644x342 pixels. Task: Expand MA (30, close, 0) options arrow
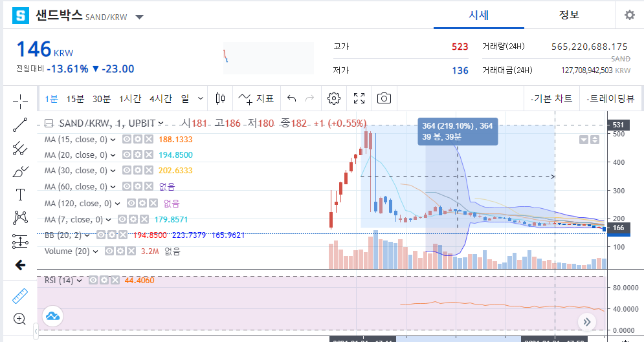[113, 171]
